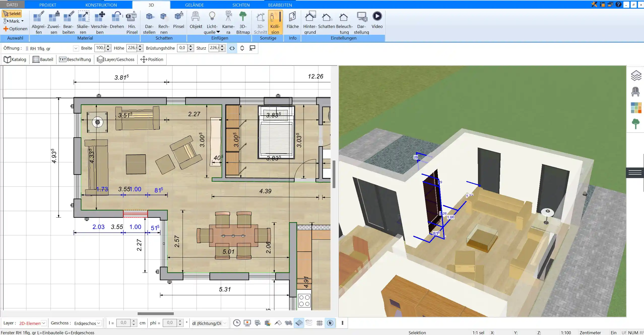Activate the Drehen material tool
This screenshot has height=335, width=644.
117,20
